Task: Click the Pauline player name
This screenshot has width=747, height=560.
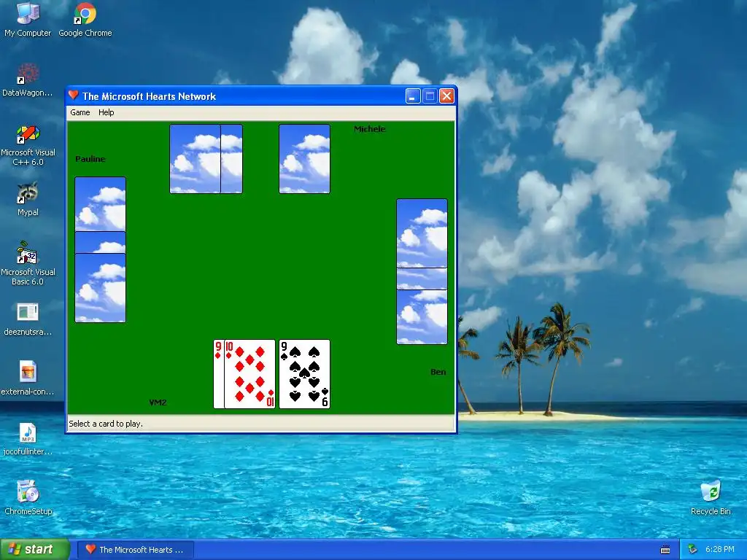Action: pos(90,159)
